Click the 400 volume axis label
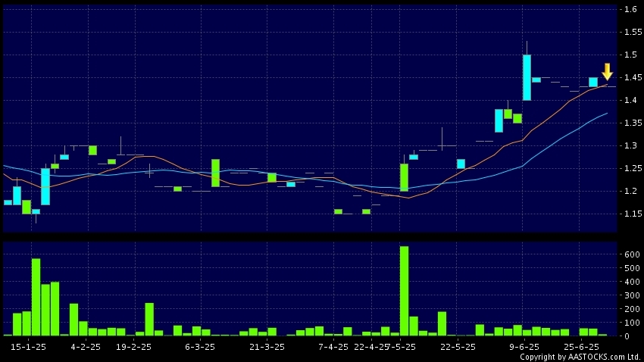The image size is (644, 362). click(632, 282)
